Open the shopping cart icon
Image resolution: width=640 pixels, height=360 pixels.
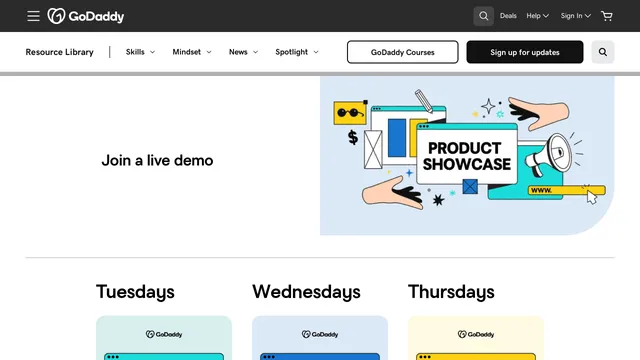coord(607,16)
